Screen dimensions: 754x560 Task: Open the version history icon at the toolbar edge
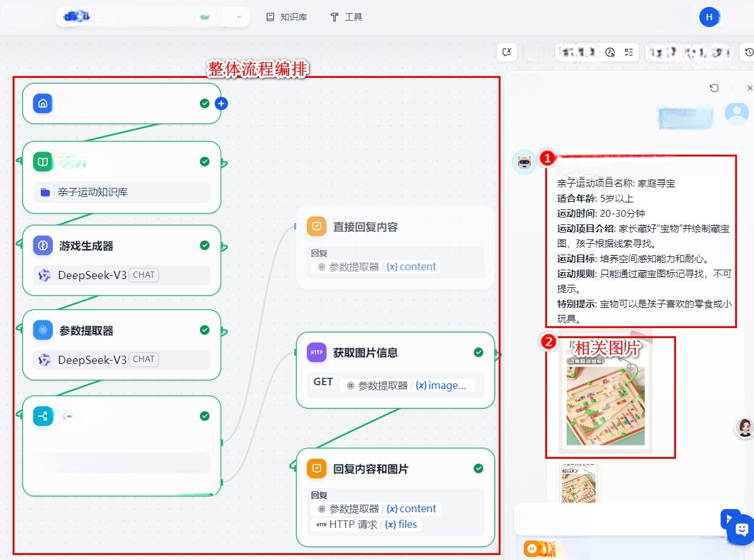tap(748, 52)
